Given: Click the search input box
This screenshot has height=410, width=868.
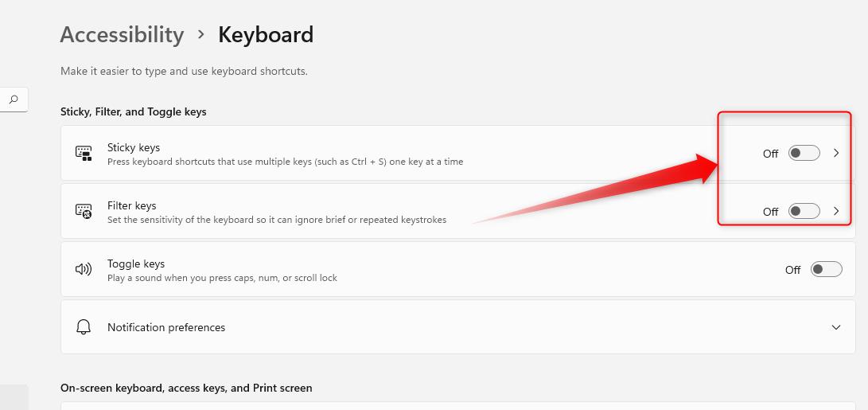Looking at the screenshot, I should click(x=14, y=100).
